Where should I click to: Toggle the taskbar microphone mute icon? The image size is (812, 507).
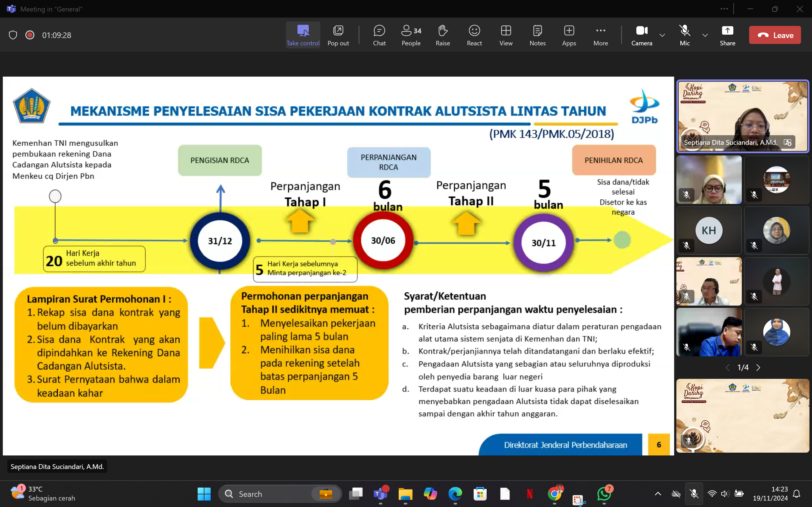694,493
